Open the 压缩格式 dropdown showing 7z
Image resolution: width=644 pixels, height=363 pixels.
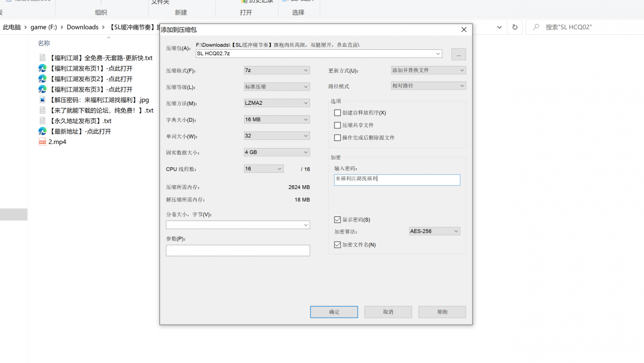(x=277, y=70)
